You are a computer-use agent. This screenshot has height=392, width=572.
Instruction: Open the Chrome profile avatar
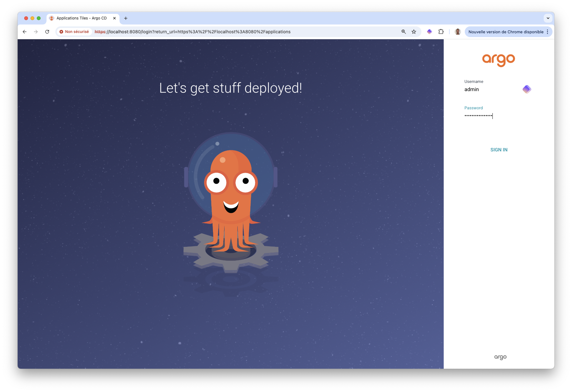tap(458, 32)
